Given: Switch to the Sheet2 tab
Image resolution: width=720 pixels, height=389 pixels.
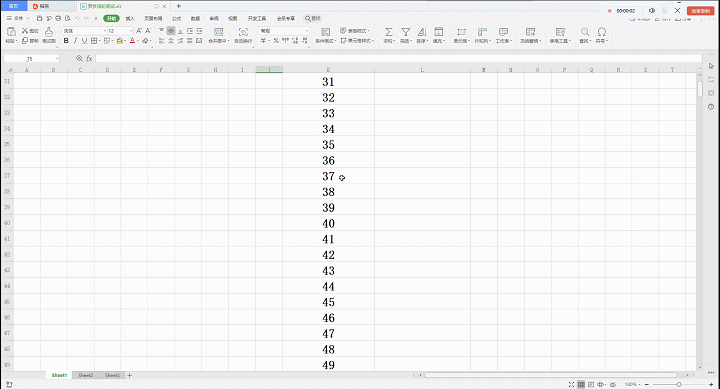Looking at the screenshot, I should click(85, 375).
